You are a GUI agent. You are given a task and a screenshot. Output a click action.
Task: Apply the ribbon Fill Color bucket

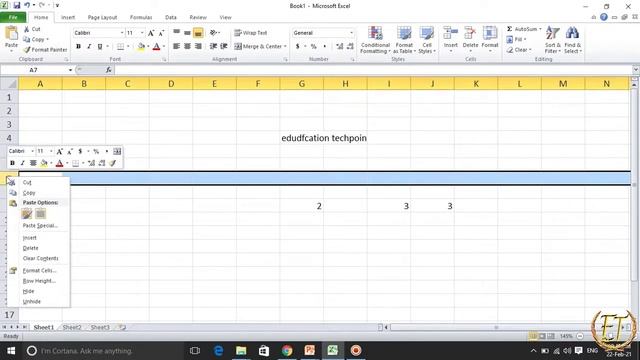[x=141, y=47]
